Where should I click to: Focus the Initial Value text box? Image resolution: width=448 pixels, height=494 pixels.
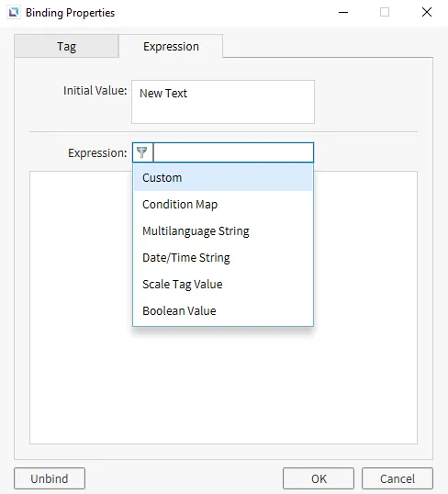coord(223,102)
